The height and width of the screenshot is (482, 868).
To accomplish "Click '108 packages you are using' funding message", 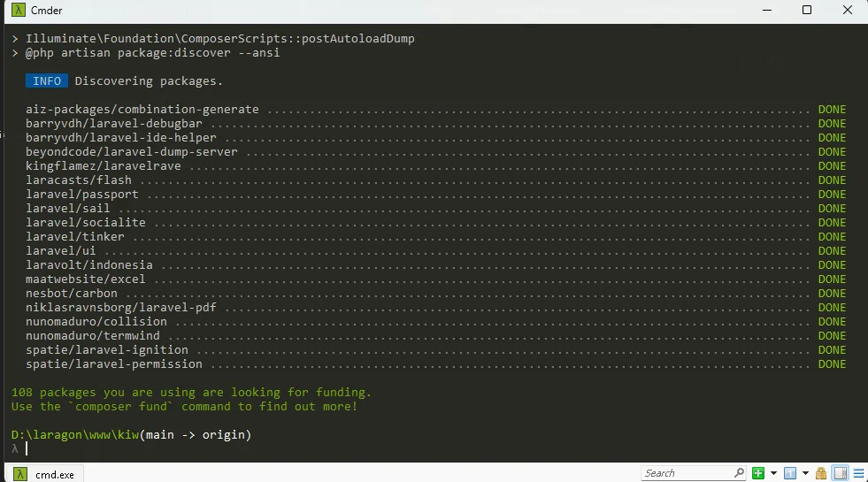I will (191, 393).
